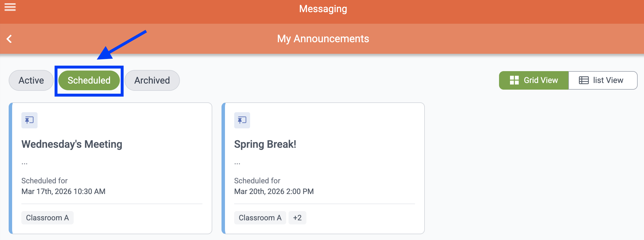
Task: Expand the ellipsis on Spring Break! card
Action: (x=237, y=163)
